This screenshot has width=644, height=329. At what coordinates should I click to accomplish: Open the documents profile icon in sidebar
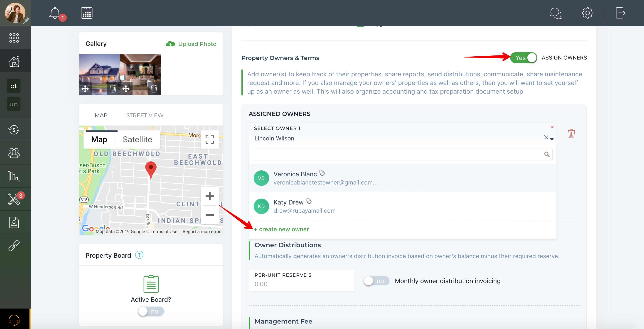[14, 222]
